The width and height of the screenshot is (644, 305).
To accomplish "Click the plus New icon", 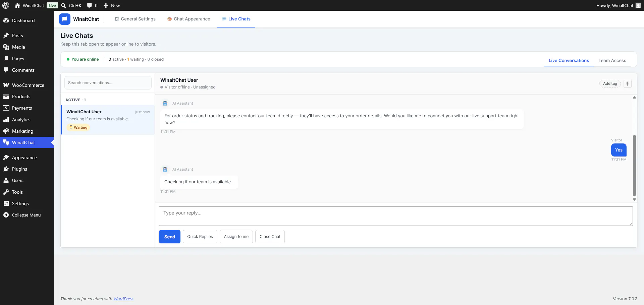I will coord(106,5).
